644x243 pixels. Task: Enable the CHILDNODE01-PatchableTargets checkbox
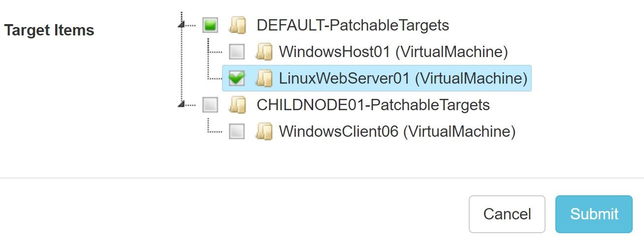(x=210, y=105)
